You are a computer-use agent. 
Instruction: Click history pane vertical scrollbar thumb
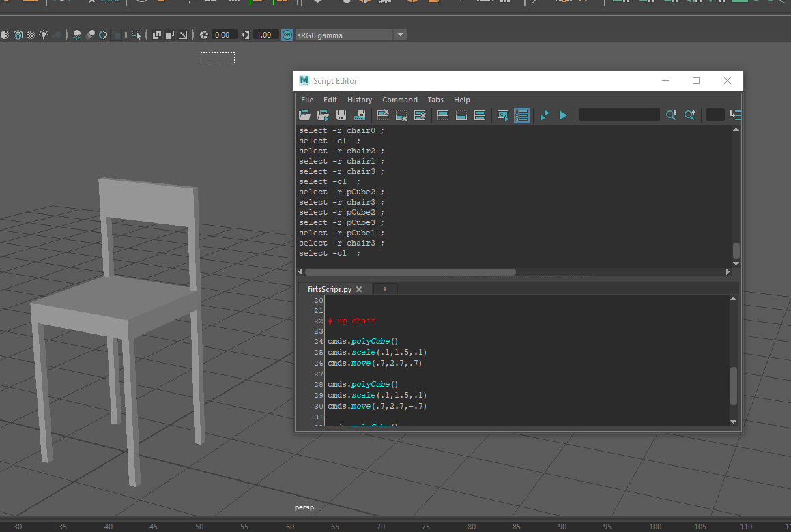736,250
